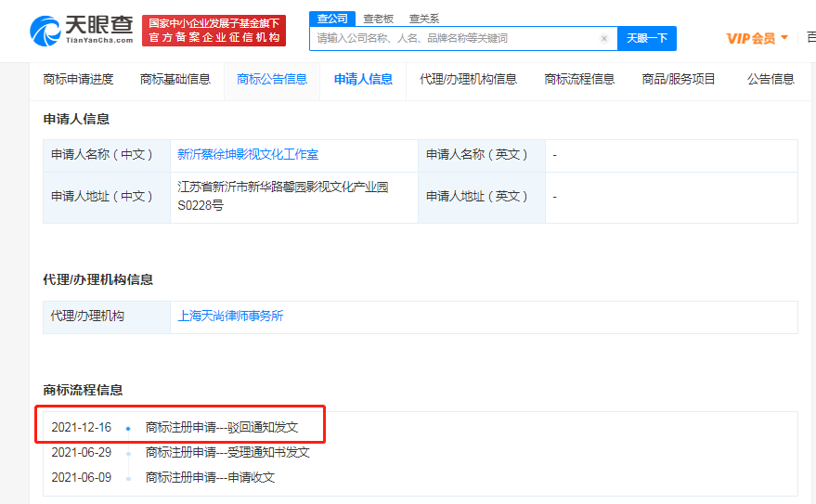The width and height of the screenshot is (816, 504).
Task: Select the 查老板 search tab
Action: [x=378, y=19]
